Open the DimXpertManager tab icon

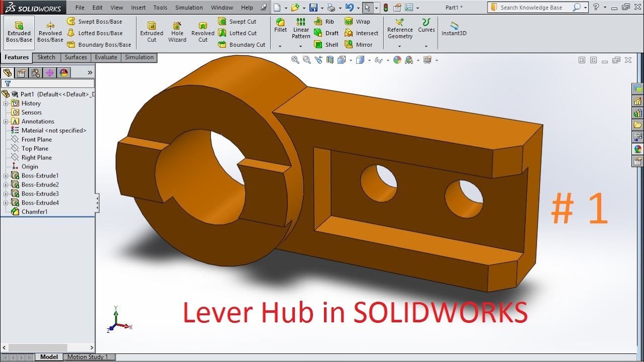click(x=49, y=73)
